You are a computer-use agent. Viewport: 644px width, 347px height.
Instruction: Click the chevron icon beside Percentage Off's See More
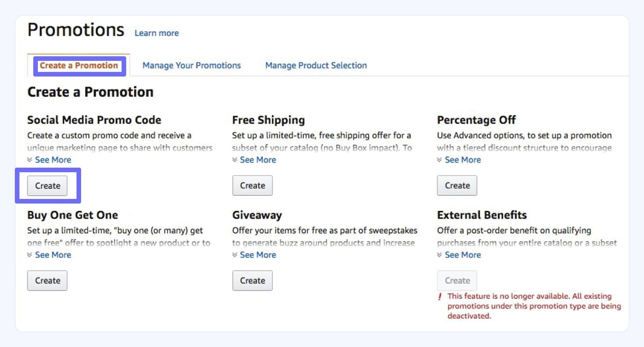[x=439, y=160]
